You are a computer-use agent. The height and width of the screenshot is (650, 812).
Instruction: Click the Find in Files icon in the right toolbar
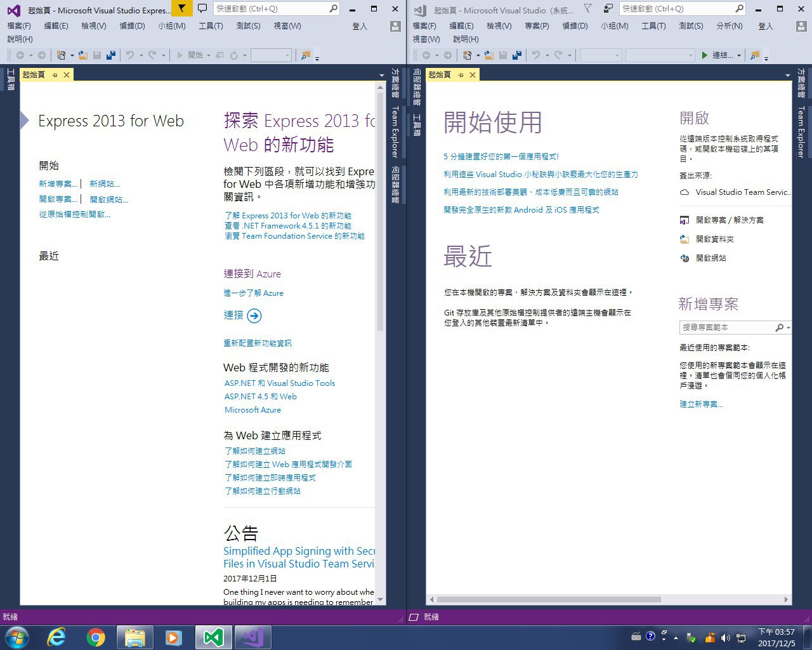(x=755, y=55)
